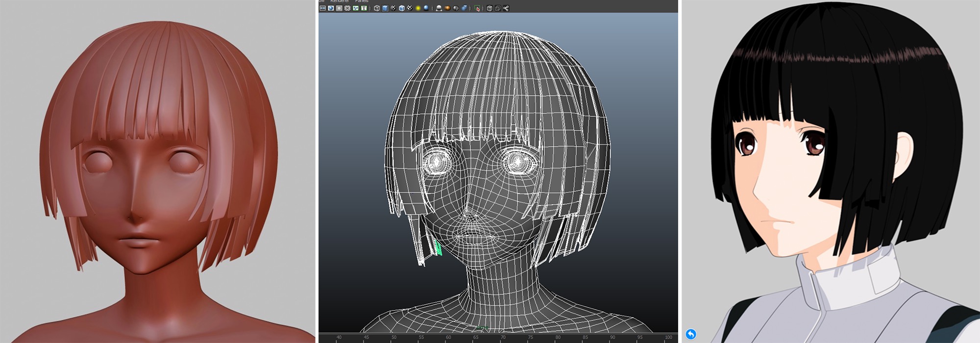
Task: Jump to frame 95 on timeline
Action: coord(640,338)
